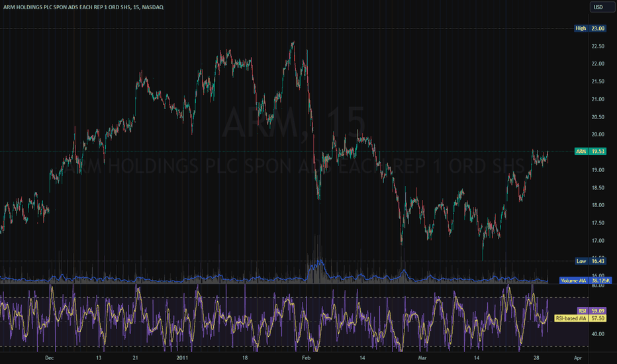Select the purple RSI label
The height and width of the screenshot is (364, 617).
pyautogui.click(x=583, y=311)
